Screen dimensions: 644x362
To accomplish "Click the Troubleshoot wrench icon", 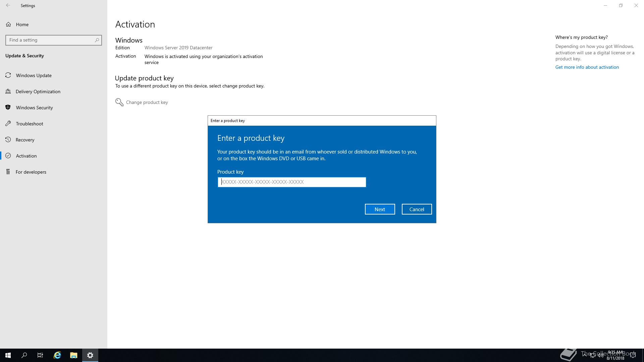I will pyautogui.click(x=8, y=124).
